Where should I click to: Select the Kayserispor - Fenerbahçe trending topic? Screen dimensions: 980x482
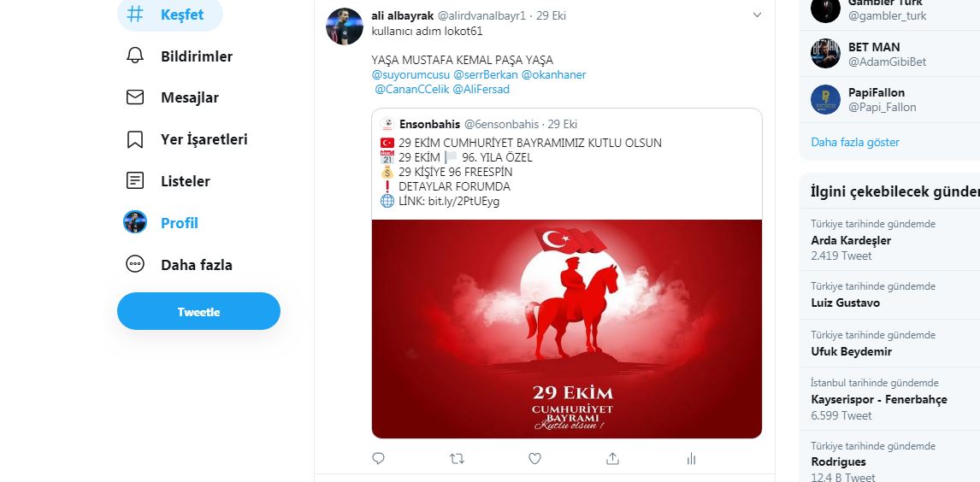pos(879,400)
